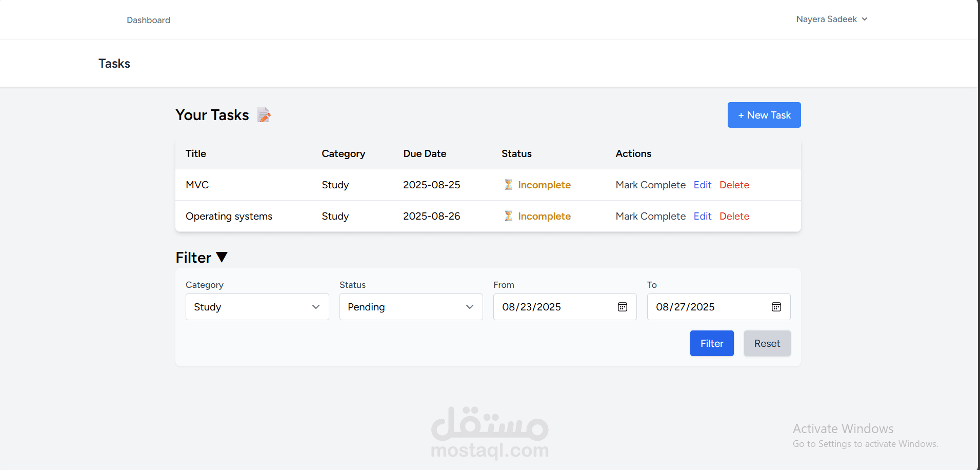This screenshot has width=980, height=470.
Task: Open the From date calendar picker icon
Action: 622,307
